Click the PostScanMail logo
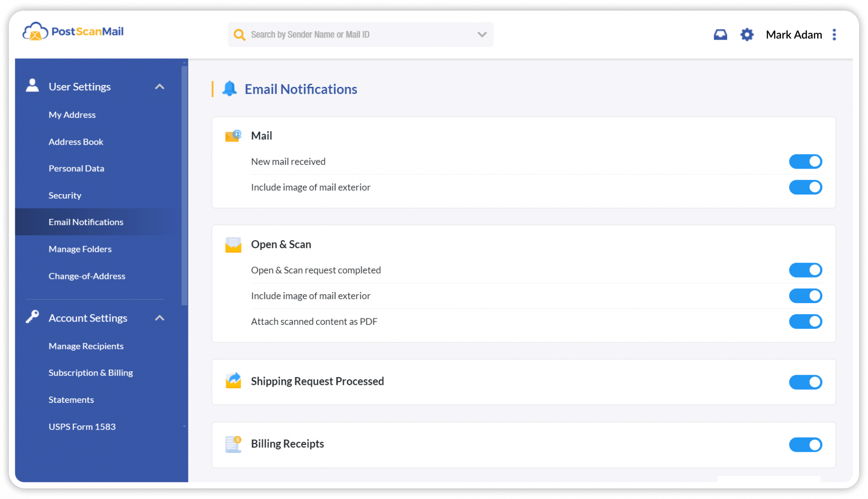 click(72, 31)
